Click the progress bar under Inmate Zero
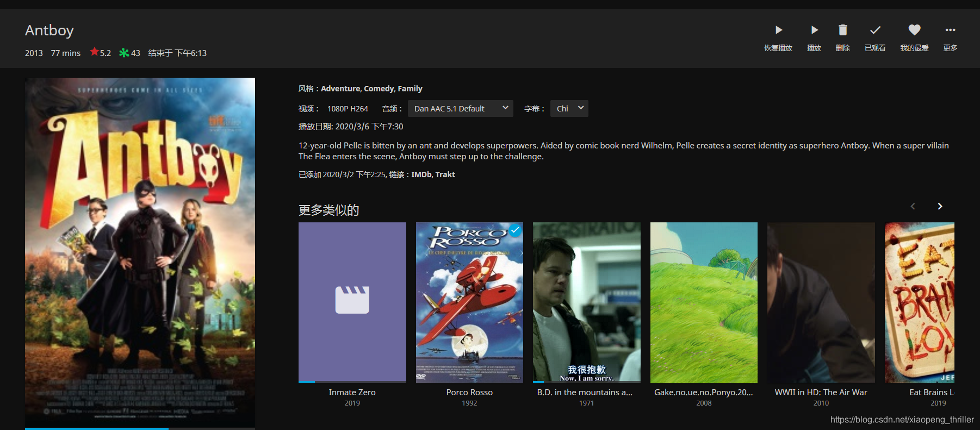Image resolution: width=980 pixels, height=430 pixels. pos(352,382)
